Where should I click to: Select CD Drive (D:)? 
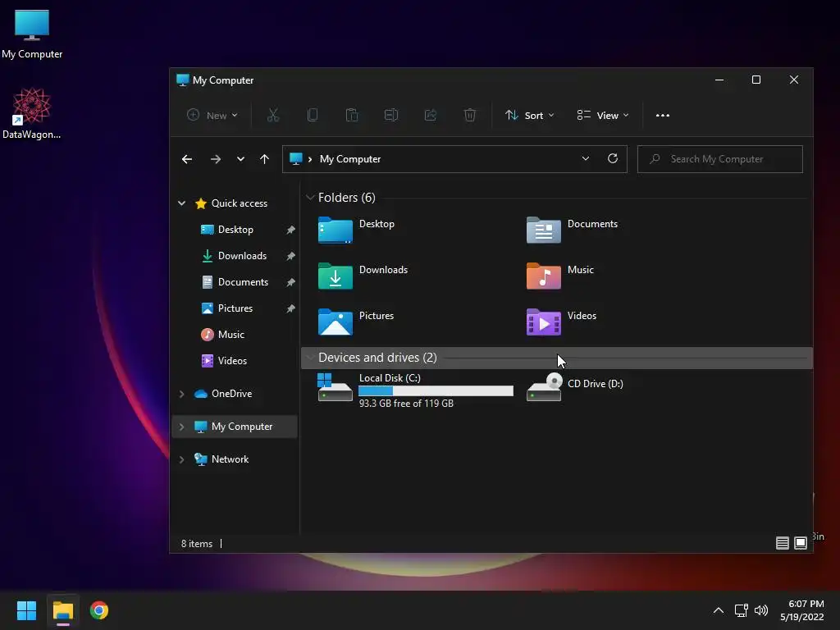(x=575, y=387)
